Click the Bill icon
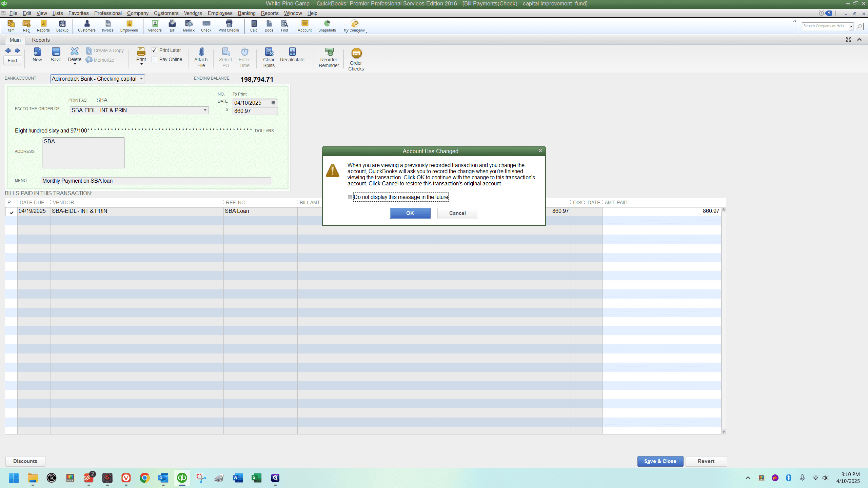Screen dimensions: 868x488 172,26
